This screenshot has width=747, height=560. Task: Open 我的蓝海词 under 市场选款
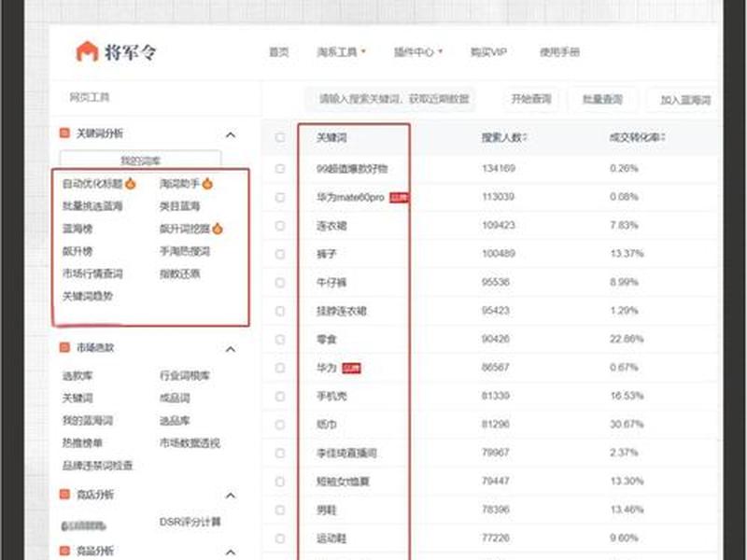(88, 421)
